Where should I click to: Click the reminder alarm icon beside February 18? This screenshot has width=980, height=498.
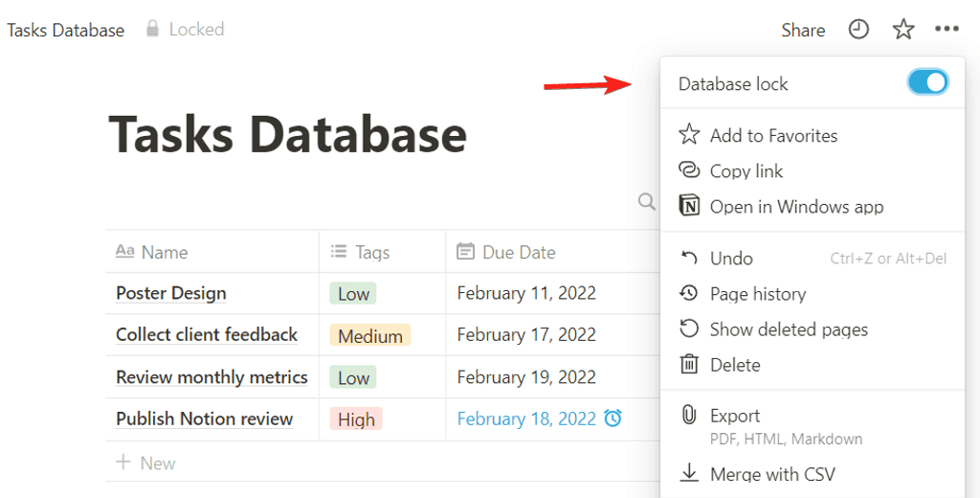pos(613,419)
